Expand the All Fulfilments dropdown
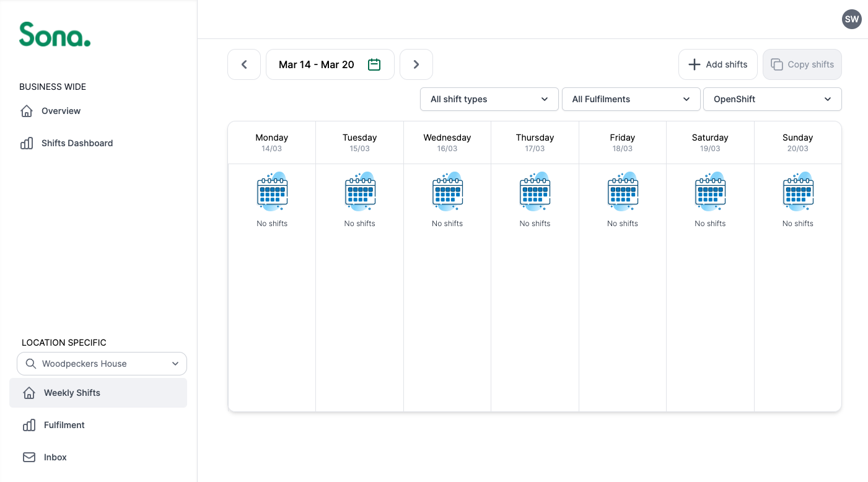 [x=631, y=99]
